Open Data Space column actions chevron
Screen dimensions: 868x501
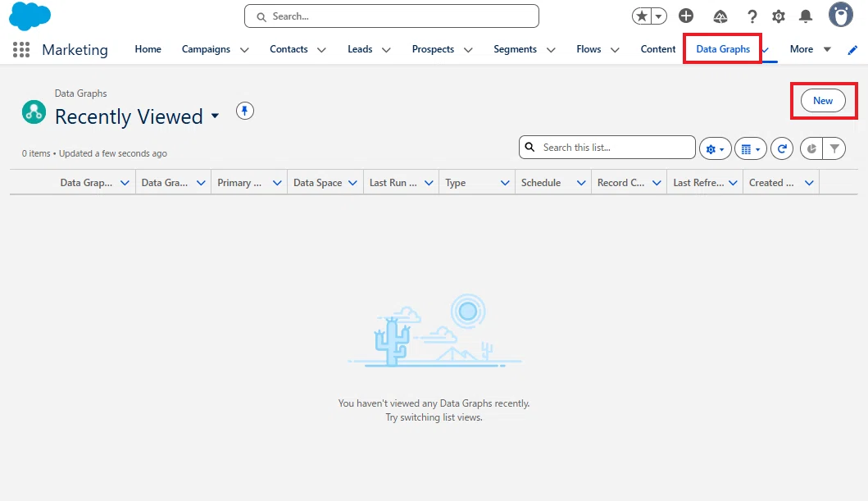tap(352, 183)
